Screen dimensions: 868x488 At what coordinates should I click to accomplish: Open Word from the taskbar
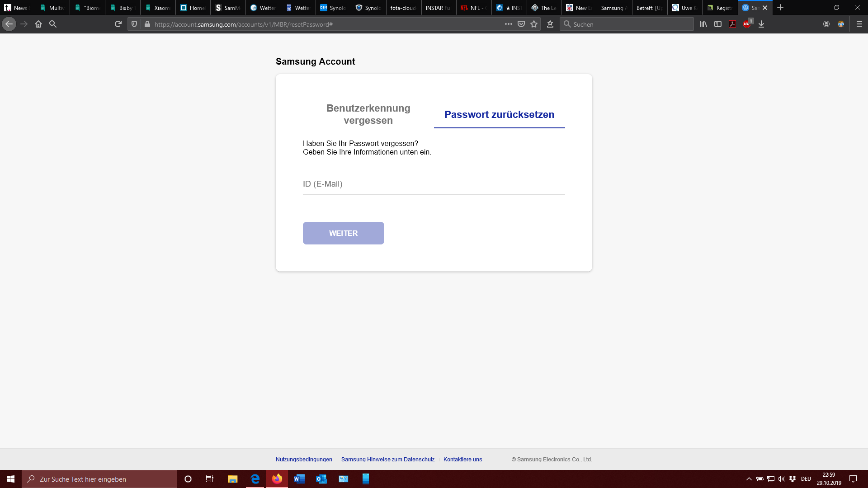click(x=299, y=479)
